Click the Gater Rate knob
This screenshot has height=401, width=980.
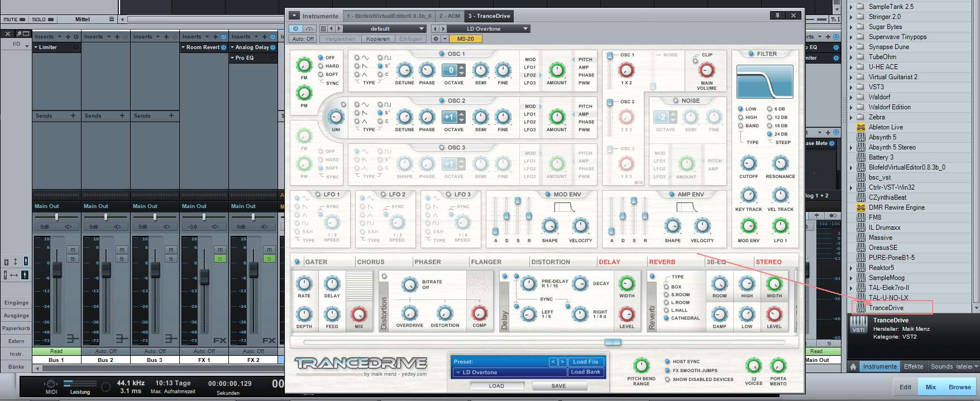tap(304, 283)
